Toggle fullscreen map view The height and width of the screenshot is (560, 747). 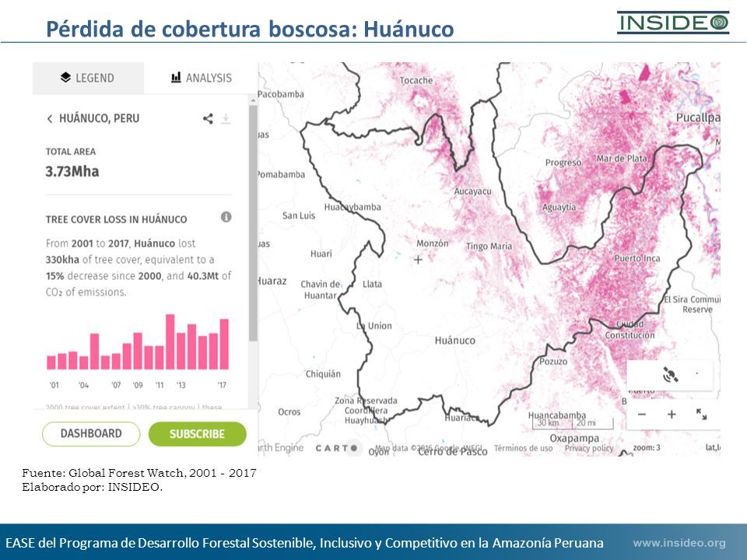pos(701,415)
